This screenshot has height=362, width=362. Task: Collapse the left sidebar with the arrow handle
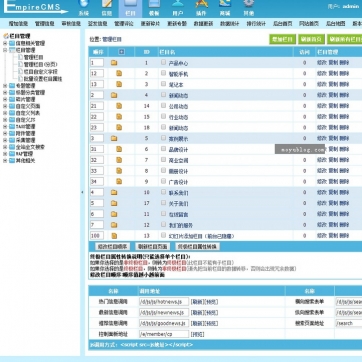[82, 192]
